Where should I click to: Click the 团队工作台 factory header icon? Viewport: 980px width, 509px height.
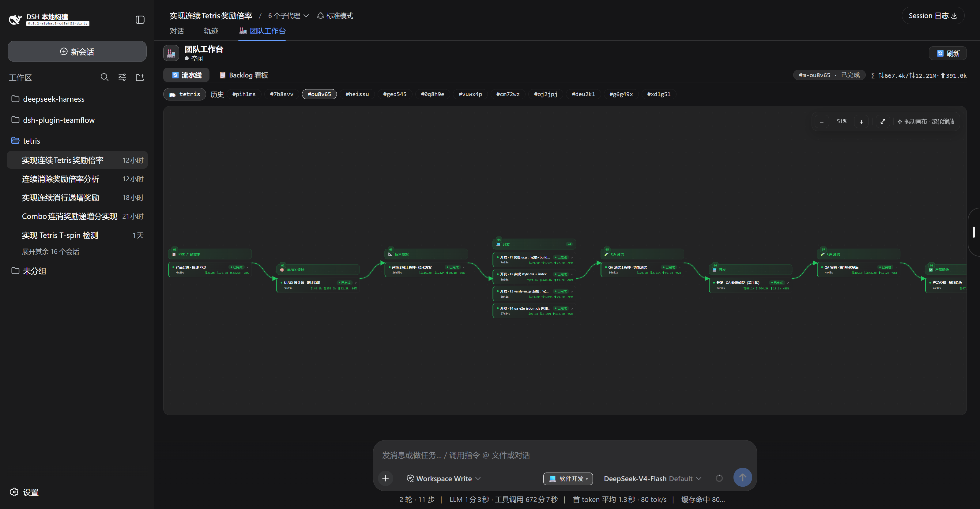(x=171, y=53)
